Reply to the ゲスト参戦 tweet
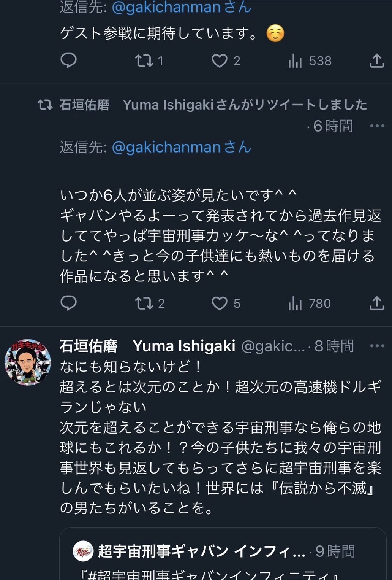This screenshot has height=580, width=392. coord(69,60)
